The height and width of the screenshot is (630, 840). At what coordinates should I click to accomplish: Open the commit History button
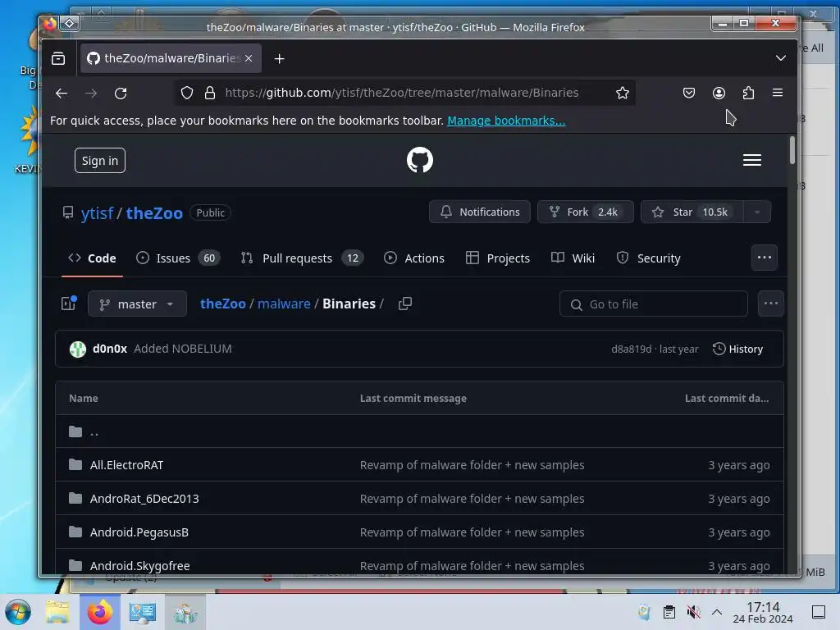(737, 349)
